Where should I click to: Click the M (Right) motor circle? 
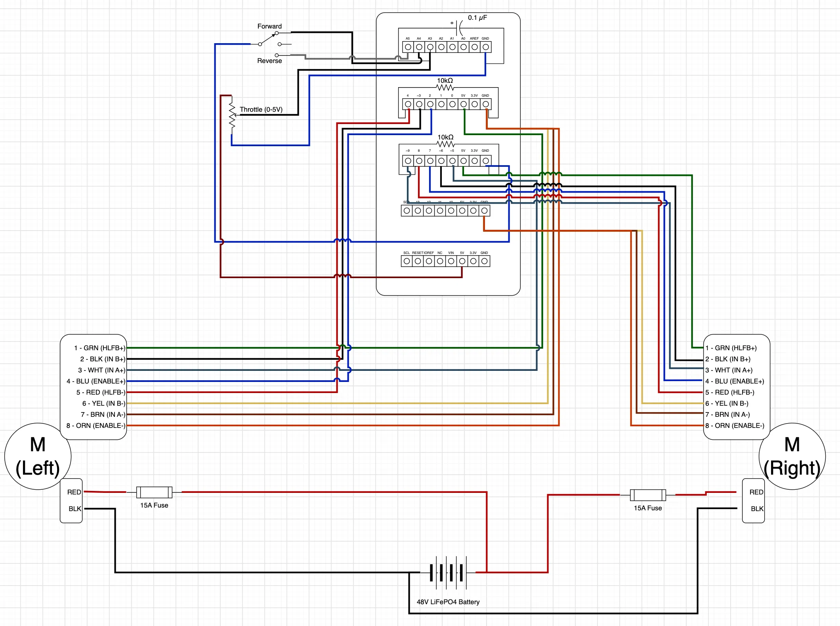click(x=792, y=456)
